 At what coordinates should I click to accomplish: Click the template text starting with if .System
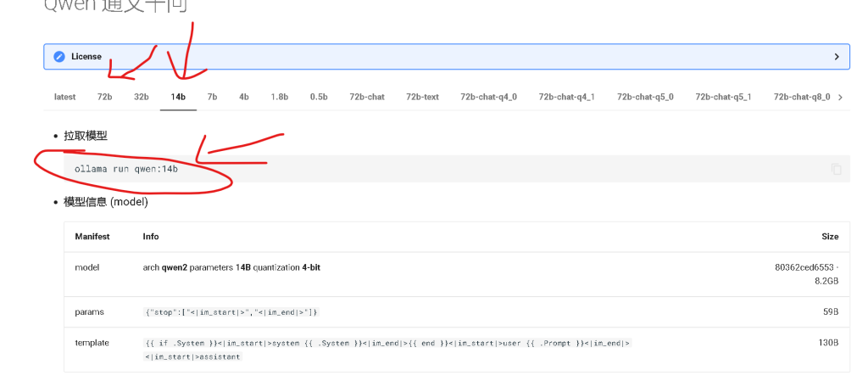pyautogui.click(x=387, y=350)
